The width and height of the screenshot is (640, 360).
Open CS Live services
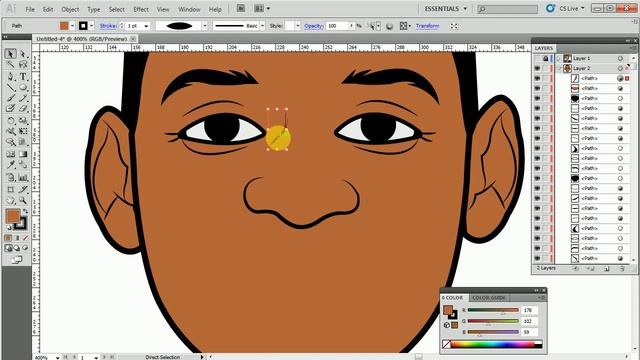coord(565,8)
